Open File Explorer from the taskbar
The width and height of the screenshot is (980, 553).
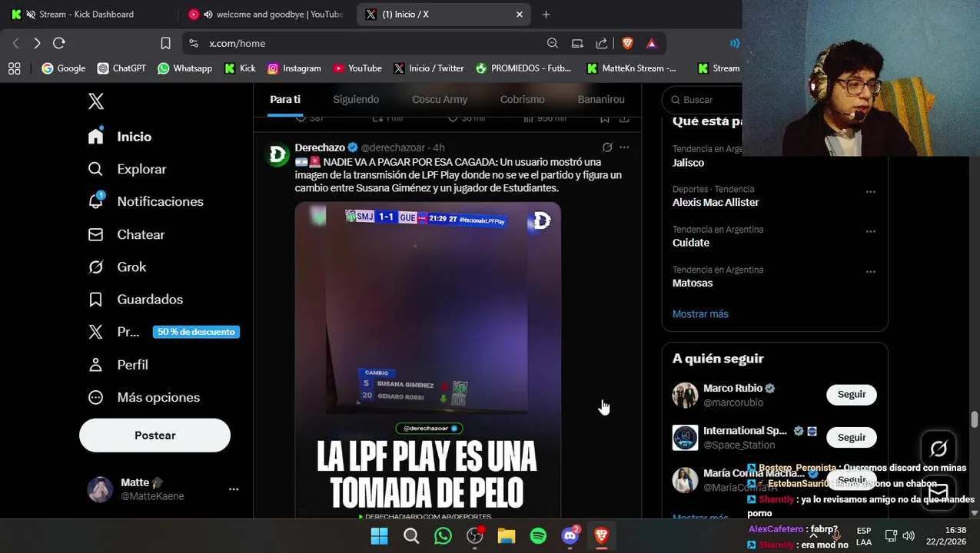click(x=507, y=535)
